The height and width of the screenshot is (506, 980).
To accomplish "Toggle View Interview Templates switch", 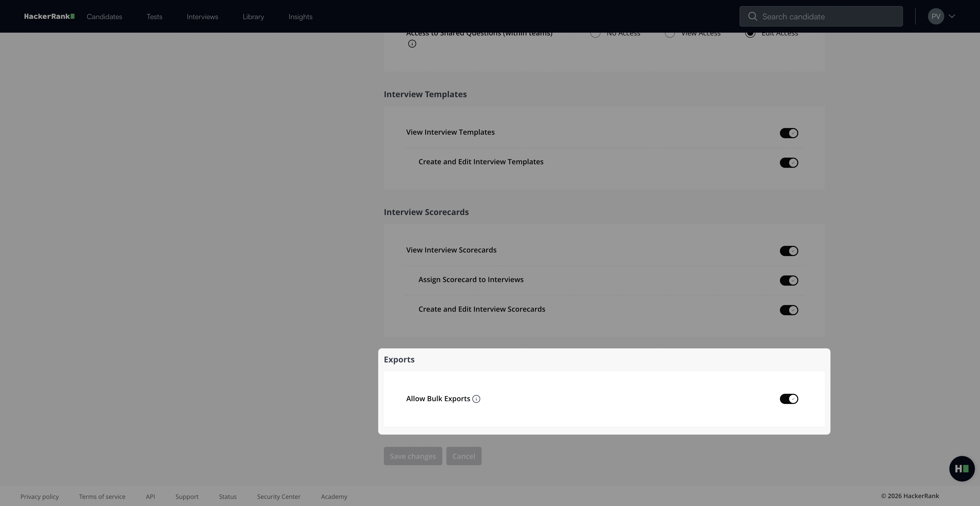I will [789, 133].
